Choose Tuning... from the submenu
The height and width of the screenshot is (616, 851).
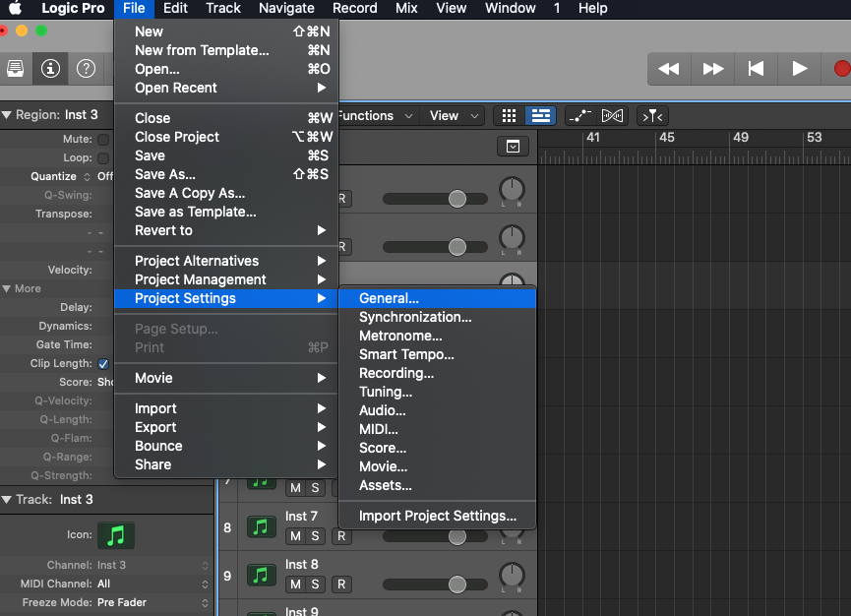pos(437,392)
